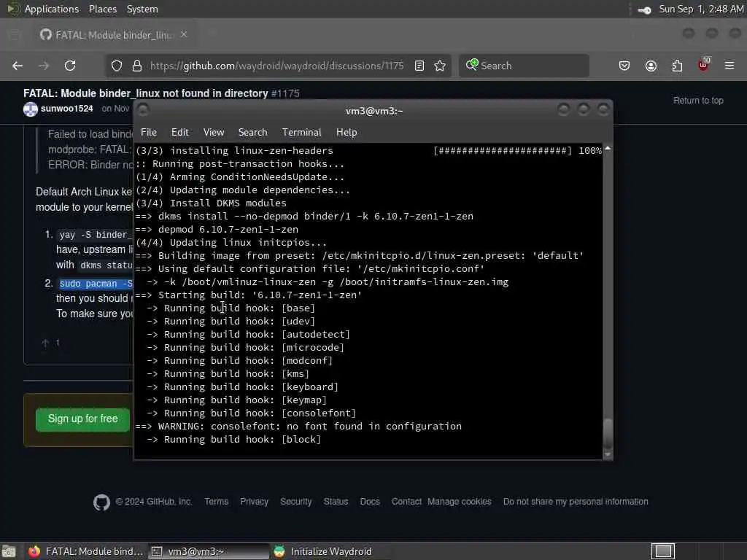This screenshot has width=747, height=560.
Task: Click the terminal scrollbar up arrow
Action: point(608,149)
